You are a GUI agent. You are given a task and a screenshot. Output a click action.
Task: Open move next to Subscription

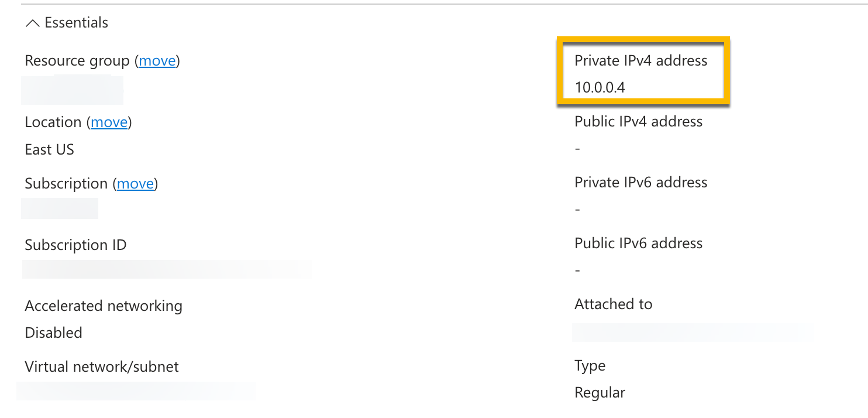point(135,183)
